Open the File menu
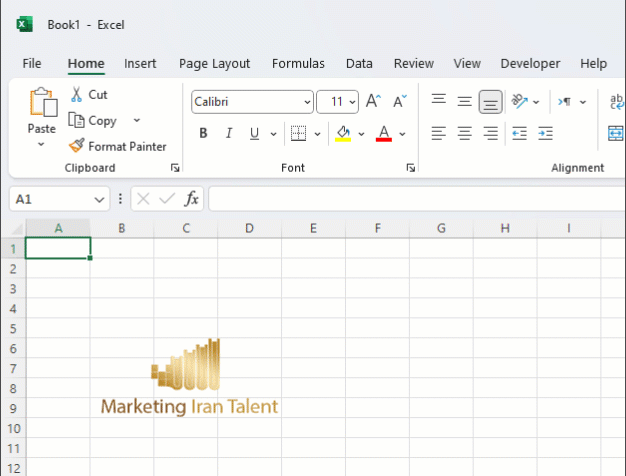This screenshot has width=626, height=476. (x=32, y=63)
